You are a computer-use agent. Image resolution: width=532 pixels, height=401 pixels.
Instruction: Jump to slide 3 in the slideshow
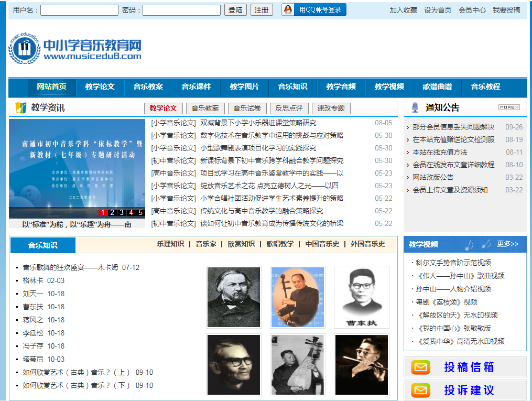click(122, 213)
